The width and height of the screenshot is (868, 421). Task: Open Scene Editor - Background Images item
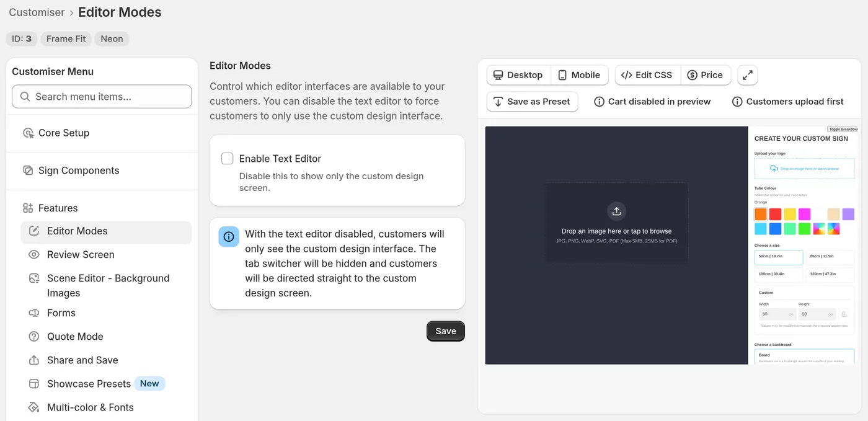tap(106, 286)
